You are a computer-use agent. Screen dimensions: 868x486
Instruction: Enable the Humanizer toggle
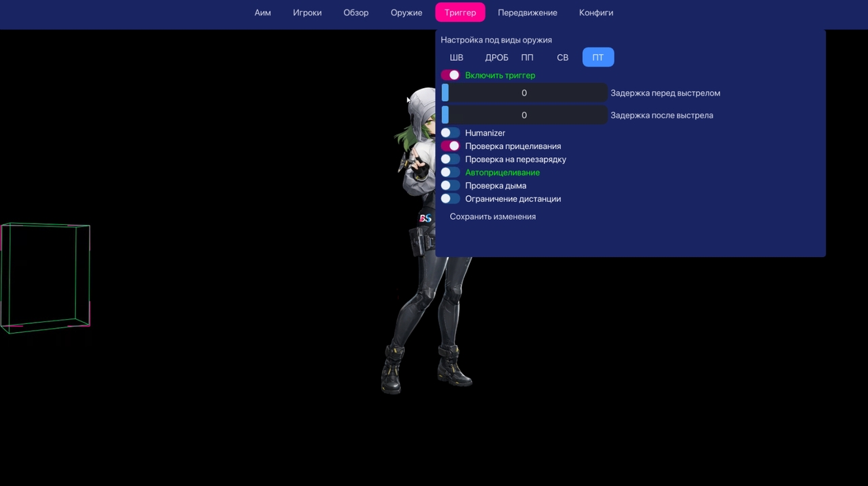[x=450, y=133]
